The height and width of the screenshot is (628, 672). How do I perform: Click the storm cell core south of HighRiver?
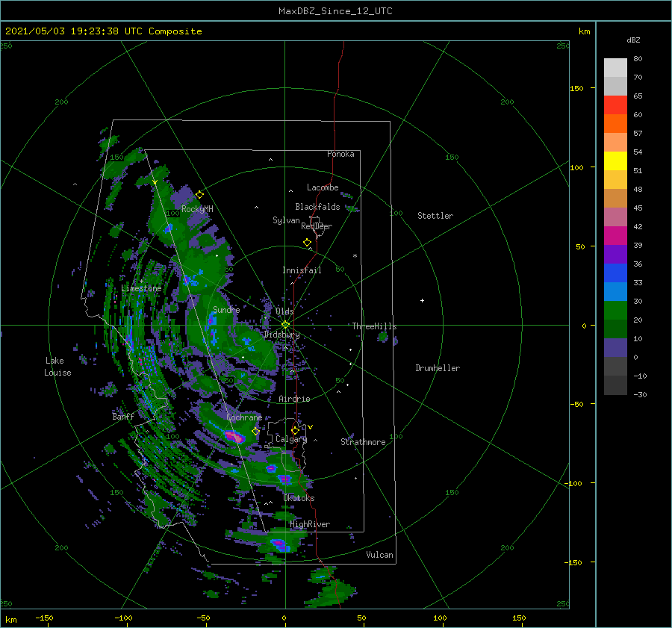coord(279,545)
